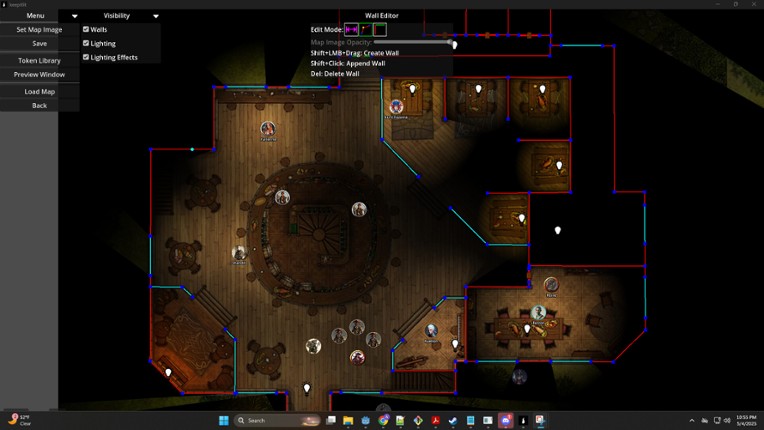764x430 pixels.
Task: Select the third edit mode icon
Action: click(380, 30)
